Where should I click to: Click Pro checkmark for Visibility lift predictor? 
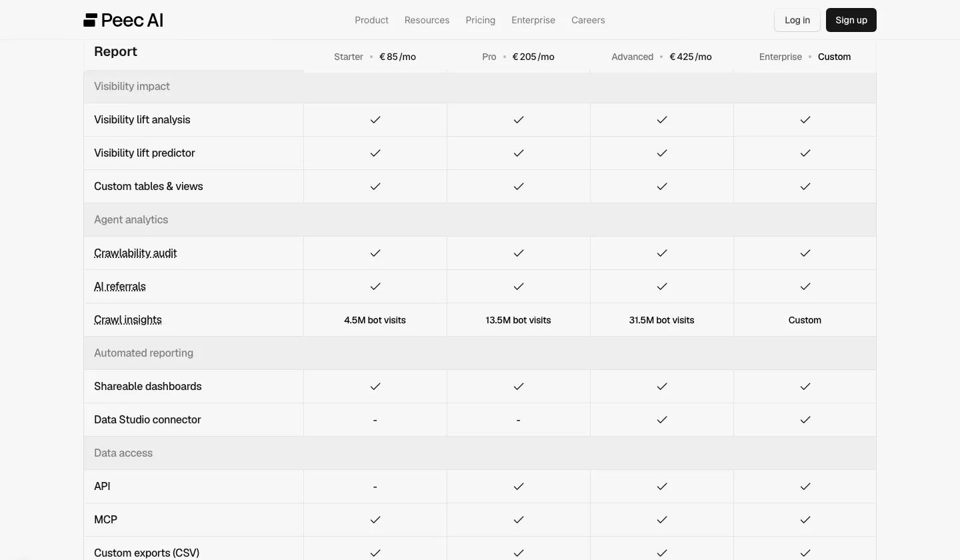point(519,153)
